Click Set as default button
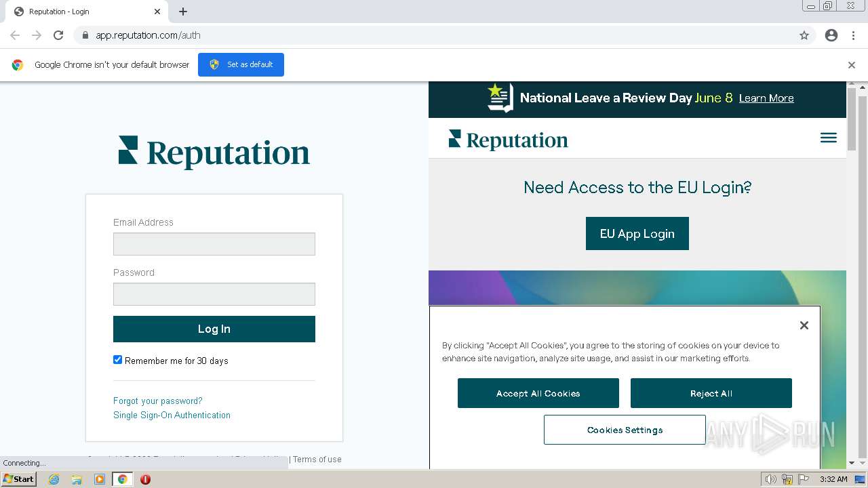 pos(241,64)
